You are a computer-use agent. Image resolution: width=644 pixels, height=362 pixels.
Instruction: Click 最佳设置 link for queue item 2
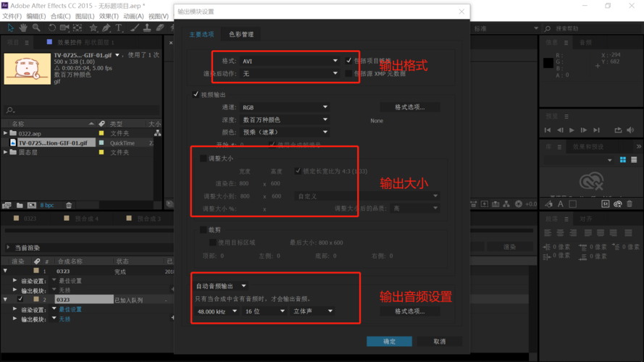coord(70,309)
